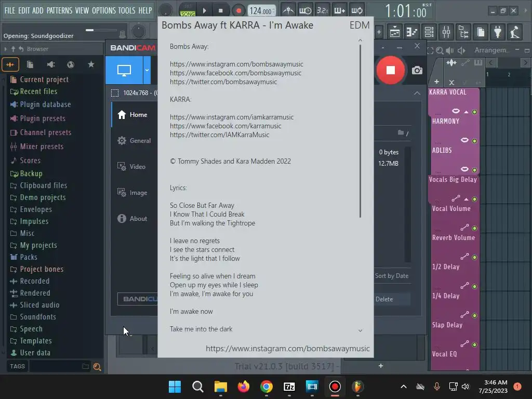Click the tempo 124.000 field
The height and width of the screenshot is (399, 532).
pos(261,11)
